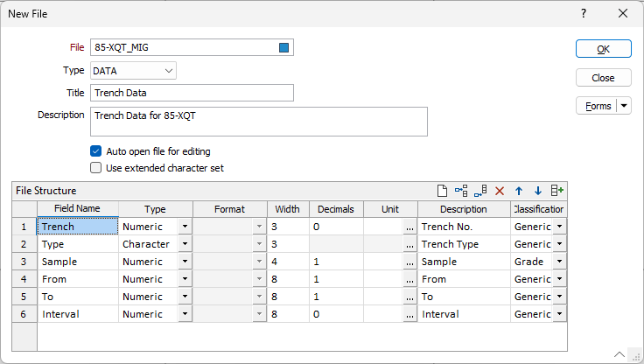Screen dimensions: 644x364
Task: Move field up with blue up arrow
Action: [519, 191]
